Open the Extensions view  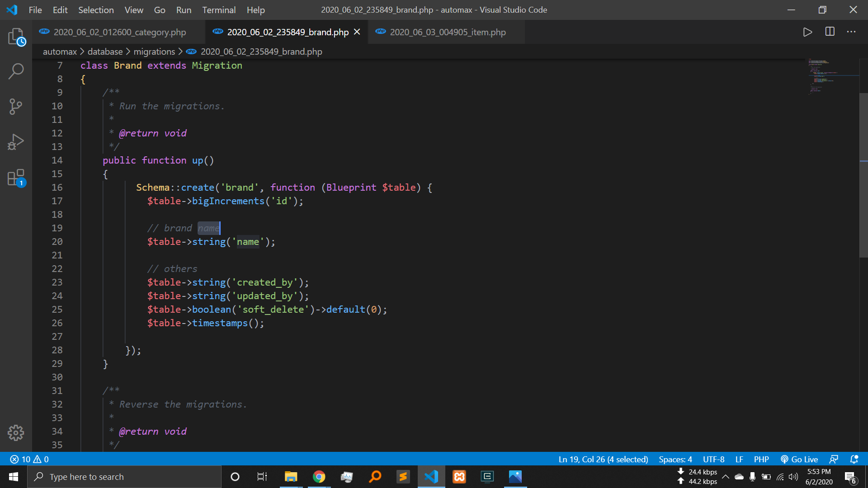pyautogui.click(x=16, y=178)
